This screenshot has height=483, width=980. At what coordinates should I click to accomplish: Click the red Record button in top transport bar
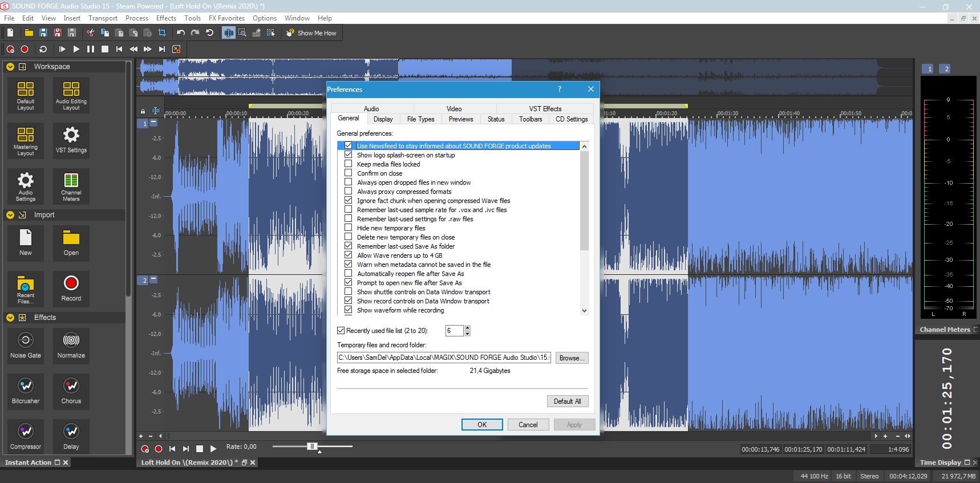25,49
